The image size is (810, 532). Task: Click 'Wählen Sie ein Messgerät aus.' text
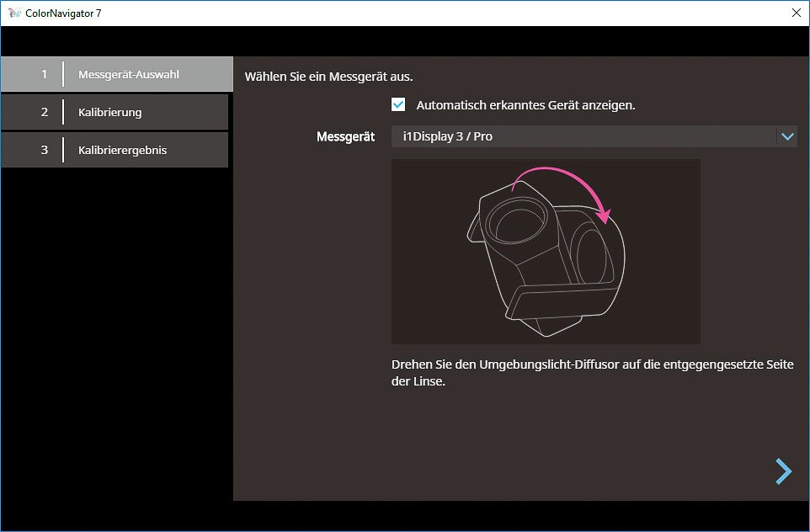pos(328,77)
